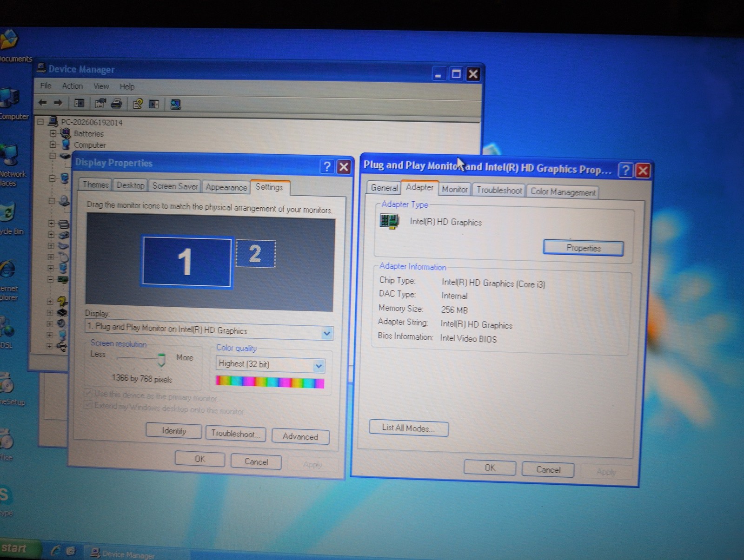The height and width of the screenshot is (560, 744).
Task: Open the Display monitor selection dropdown
Action: click(327, 333)
